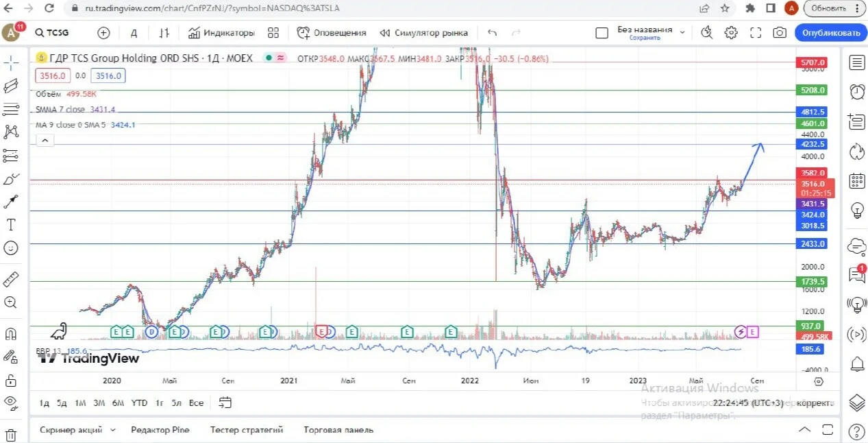Open the patterns drawing tool

pos(11,132)
